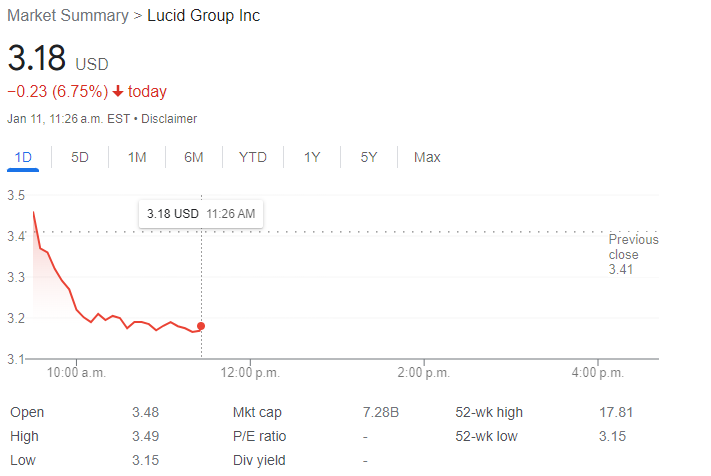The height and width of the screenshot is (476, 711).
Task: Click the red down arrow icon
Action: pyautogui.click(x=118, y=92)
